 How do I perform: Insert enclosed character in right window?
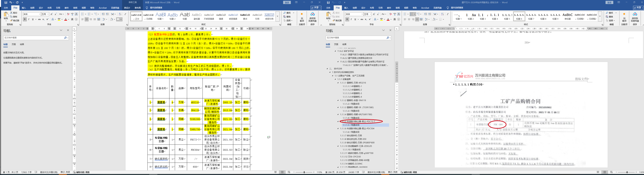click(x=399, y=19)
